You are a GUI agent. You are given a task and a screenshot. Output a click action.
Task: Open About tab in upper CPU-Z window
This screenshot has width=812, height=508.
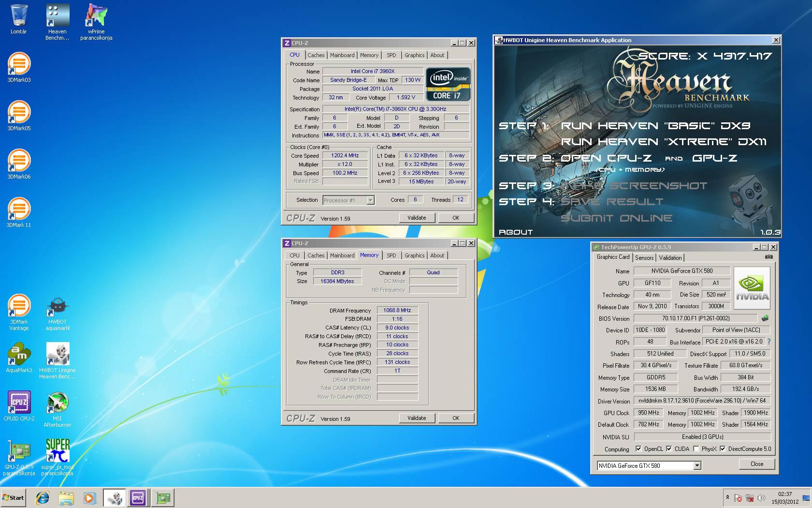(437, 55)
